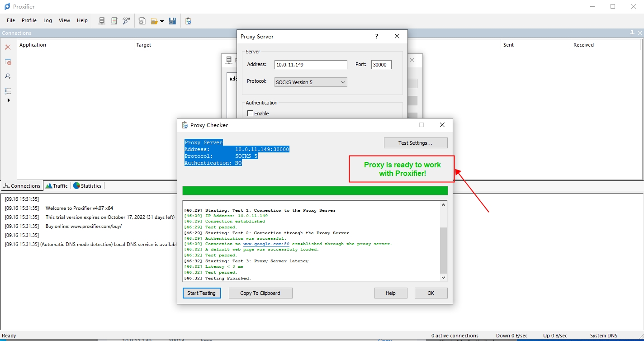Open the dropdown arrow beside Open Profile
This screenshot has width=644, height=341.
[162, 21]
